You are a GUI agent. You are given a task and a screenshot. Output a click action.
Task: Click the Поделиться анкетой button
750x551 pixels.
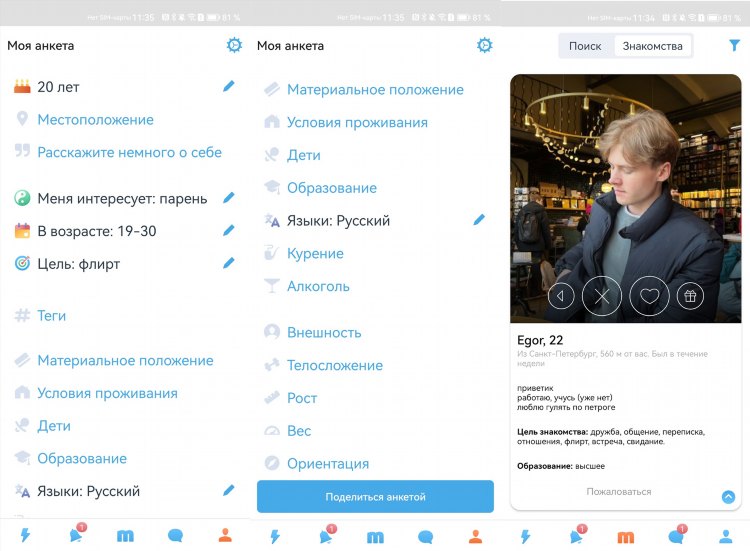pyautogui.click(x=375, y=496)
